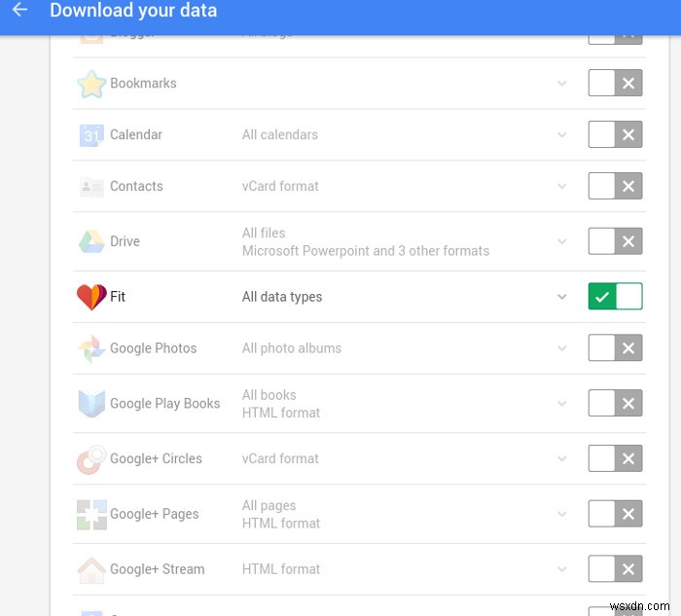The height and width of the screenshot is (616, 681).
Task: Click the Bookmarks label
Action: [143, 83]
